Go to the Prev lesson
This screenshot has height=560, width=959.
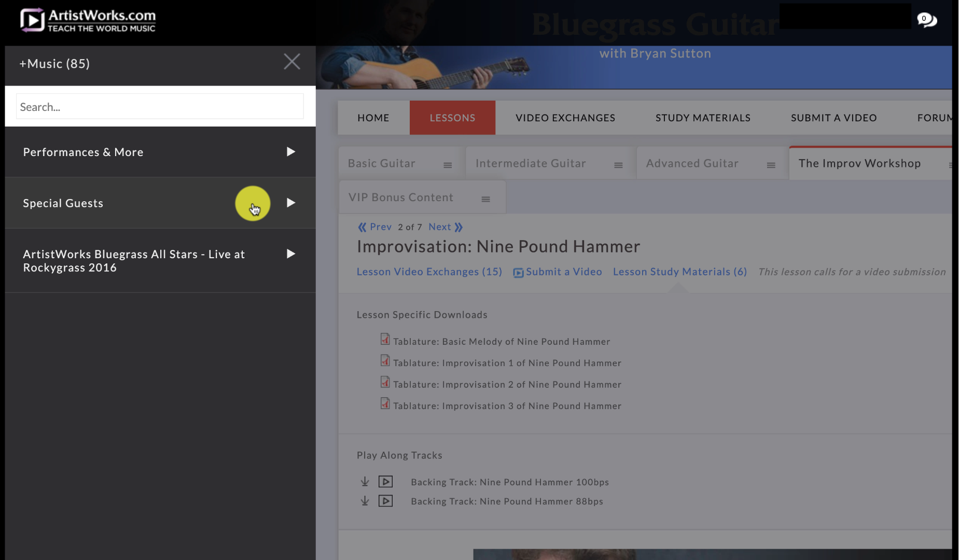tap(374, 227)
